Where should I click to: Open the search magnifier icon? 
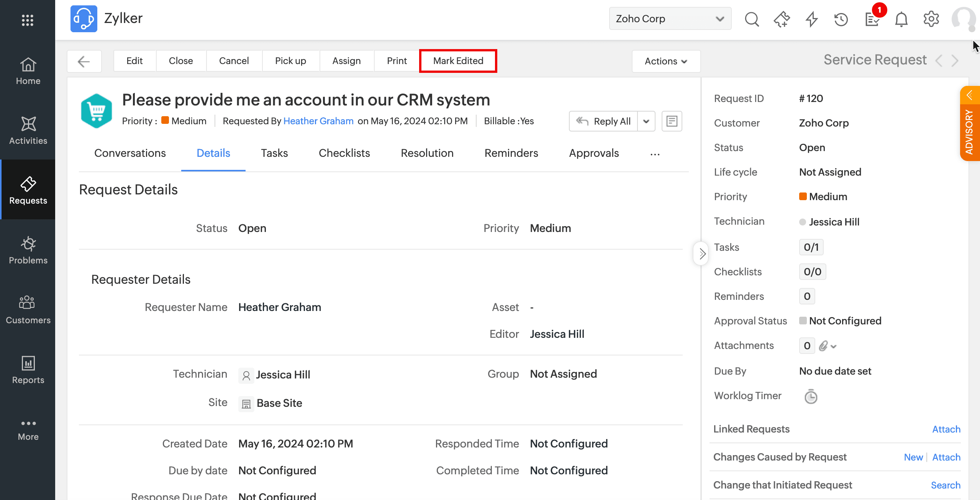click(751, 19)
